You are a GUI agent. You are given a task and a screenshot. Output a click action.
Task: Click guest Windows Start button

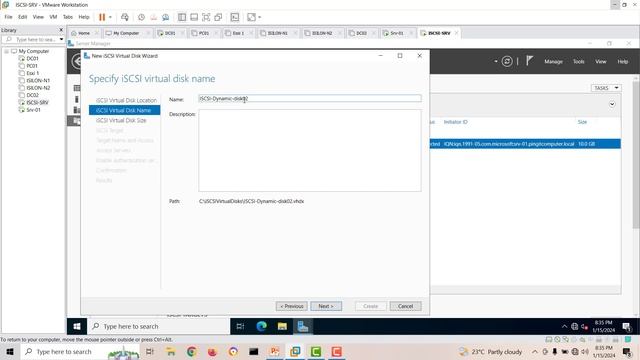(77, 327)
